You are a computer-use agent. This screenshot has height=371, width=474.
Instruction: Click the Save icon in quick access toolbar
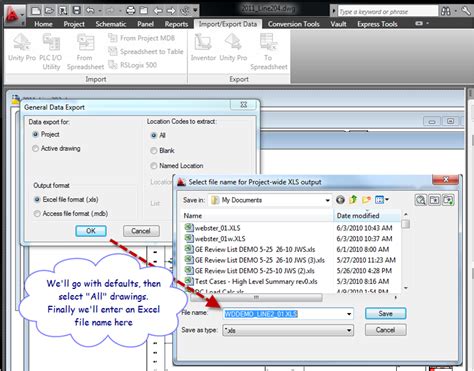76,10
